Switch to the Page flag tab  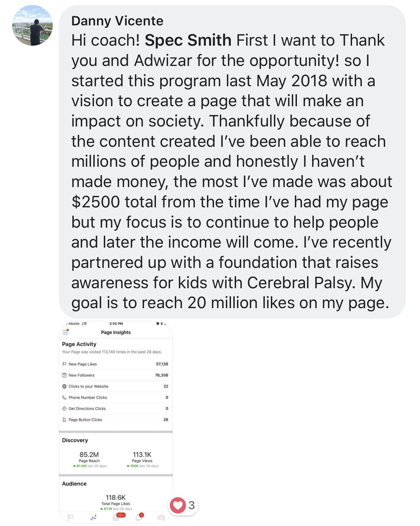pos(70,517)
